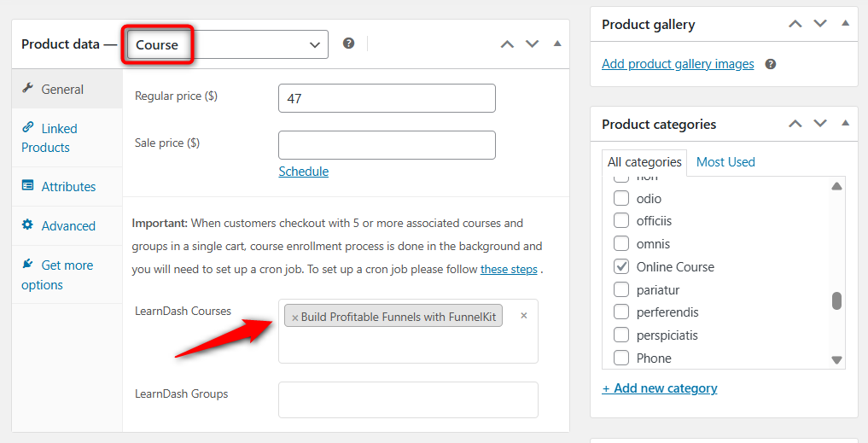Click the Schedule sale price link
This screenshot has width=868, height=443.
coord(303,171)
